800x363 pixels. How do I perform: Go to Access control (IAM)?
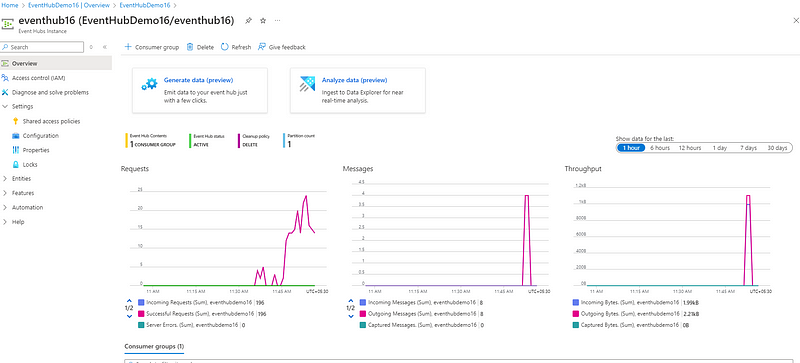tap(38, 78)
